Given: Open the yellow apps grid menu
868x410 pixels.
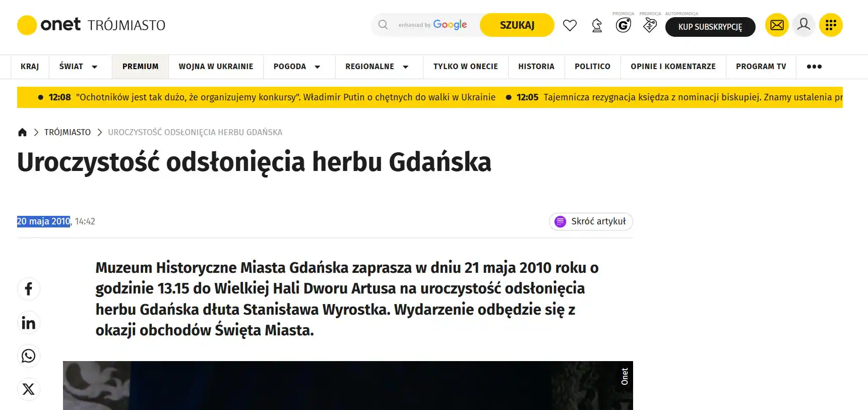Looking at the screenshot, I should click(831, 25).
